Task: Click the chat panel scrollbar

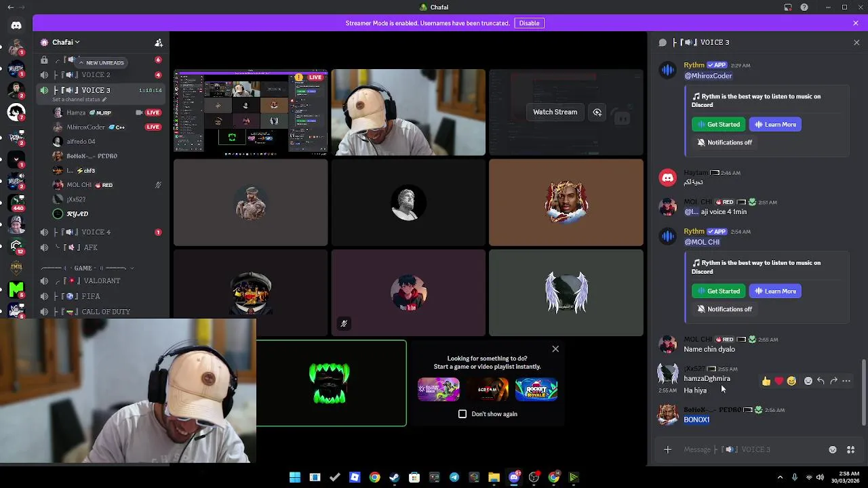Action: point(863,393)
